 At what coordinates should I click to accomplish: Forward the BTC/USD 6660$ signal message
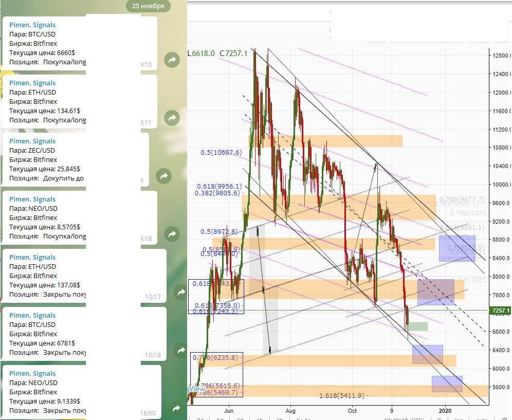[x=172, y=60]
